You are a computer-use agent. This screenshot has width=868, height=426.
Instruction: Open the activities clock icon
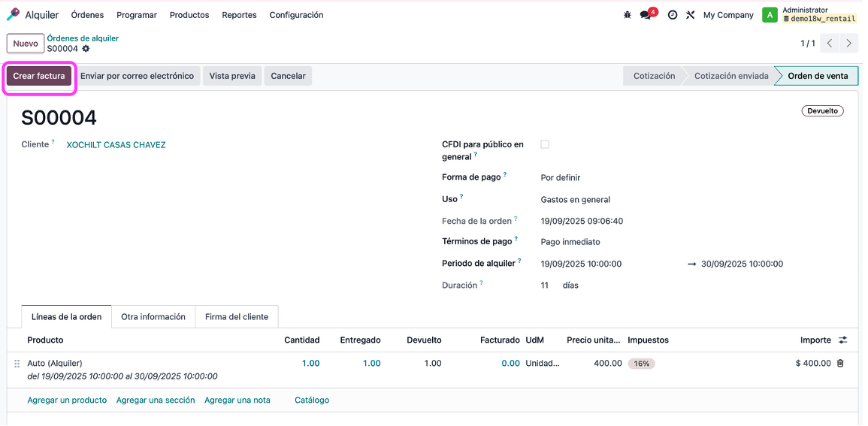tap(673, 15)
